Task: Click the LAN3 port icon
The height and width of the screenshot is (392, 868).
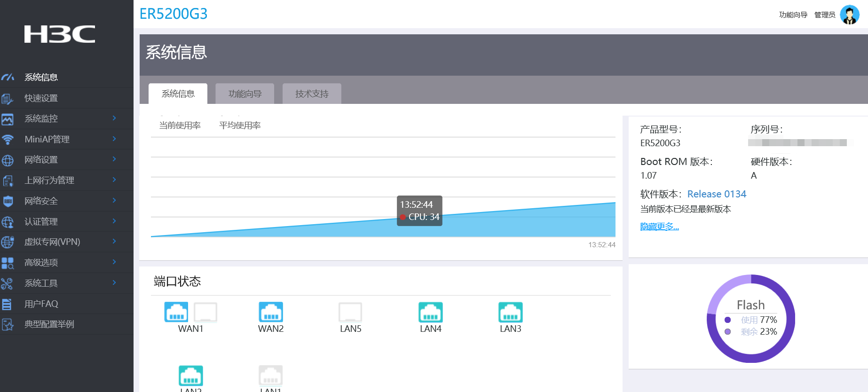Action: tap(511, 312)
